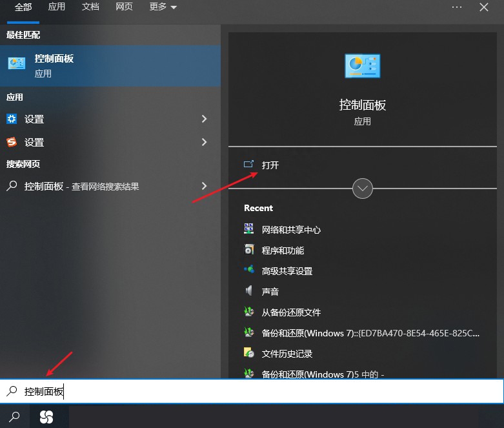Click the search magnifier icon in search box

(12, 391)
